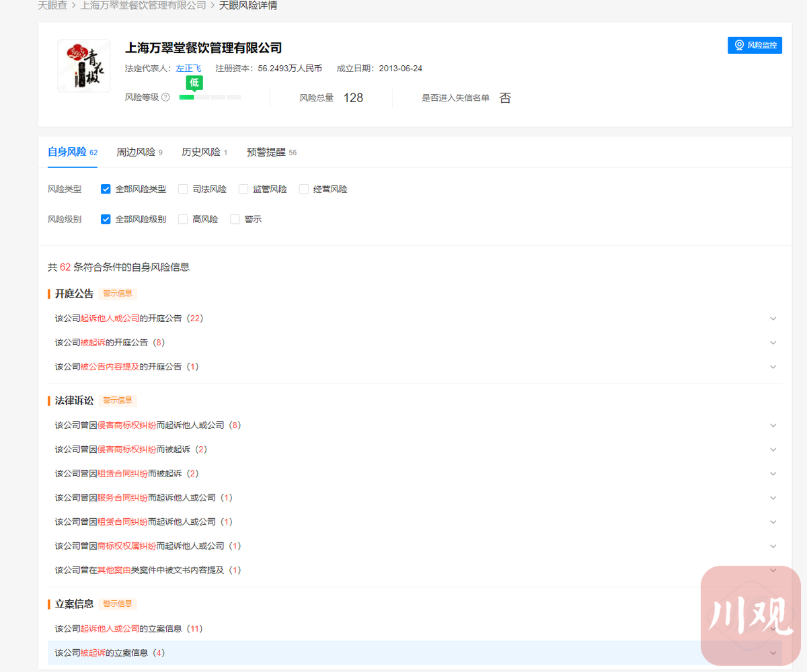Expand 被起诉的开庭公告 row chevron
Screen dimensions: 807x672
773,343
